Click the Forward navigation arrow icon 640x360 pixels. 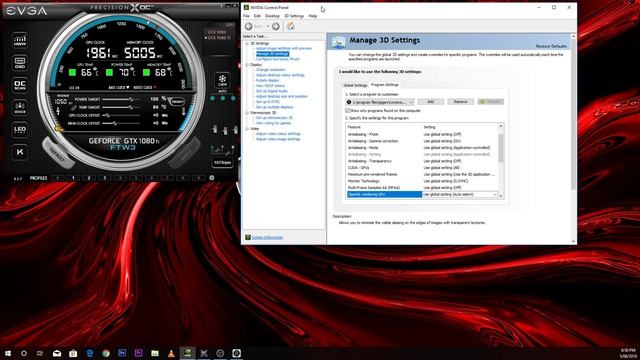pos(276,27)
